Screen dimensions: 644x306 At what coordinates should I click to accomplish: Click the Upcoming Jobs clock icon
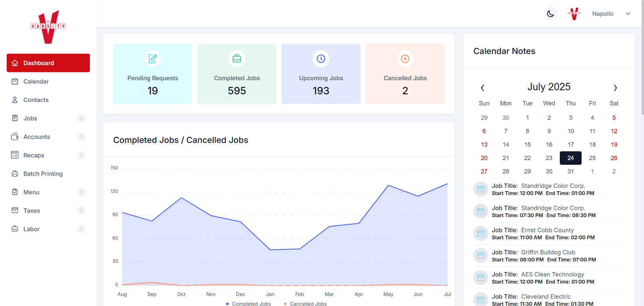321,59
